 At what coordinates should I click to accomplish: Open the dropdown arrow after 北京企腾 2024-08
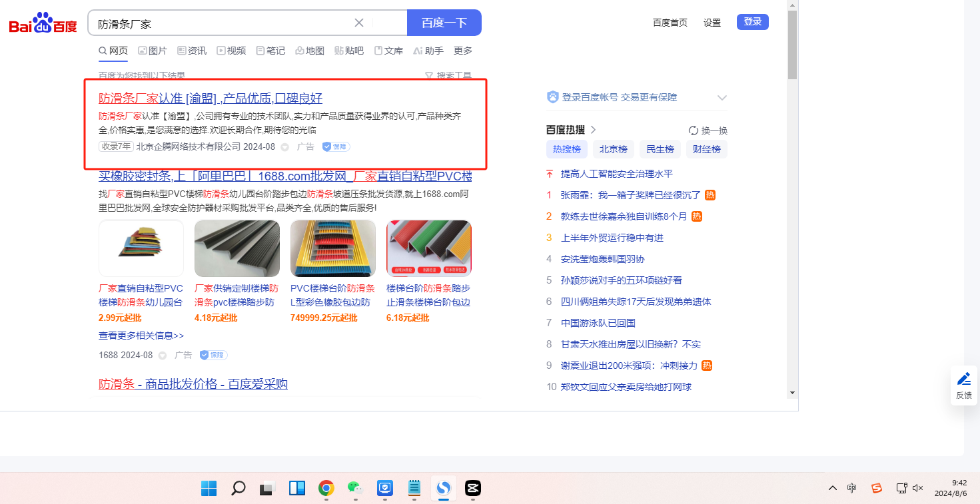284,147
